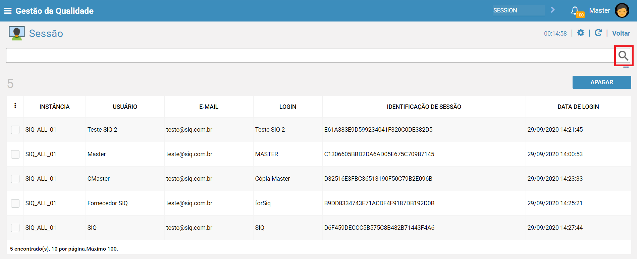Screen dimensions: 644x261
Task: Open the notifications bell
Action: pos(575,10)
